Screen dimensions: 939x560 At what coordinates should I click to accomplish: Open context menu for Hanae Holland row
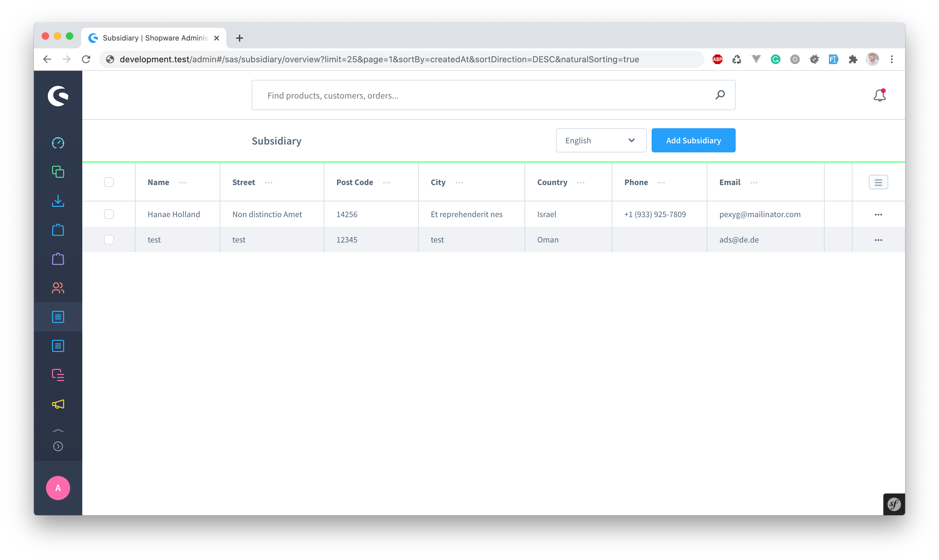[878, 214]
